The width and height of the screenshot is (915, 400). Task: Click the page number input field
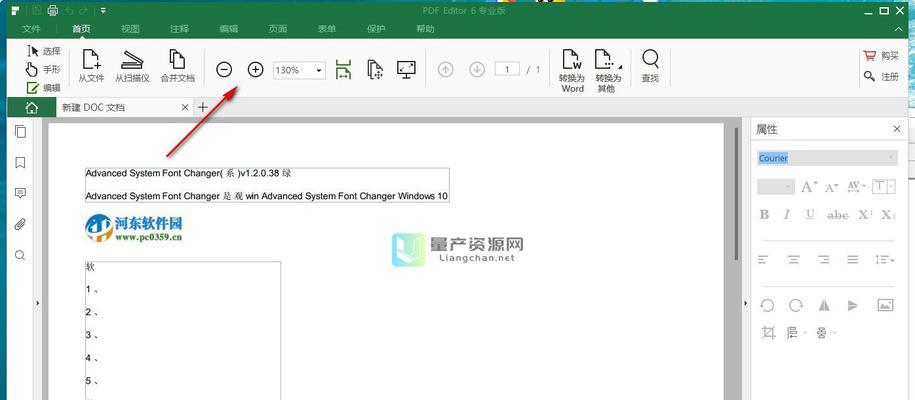pos(507,69)
